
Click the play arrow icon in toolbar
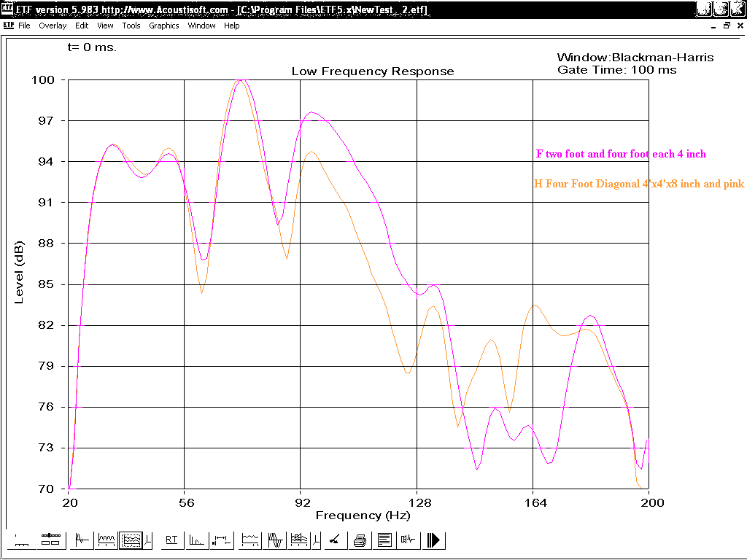(433, 540)
